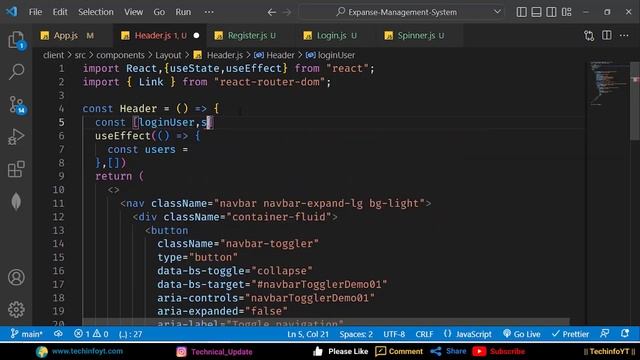Click the Ln 5, Col 21 position
The height and width of the screenshot is (360, 640).
308,334
